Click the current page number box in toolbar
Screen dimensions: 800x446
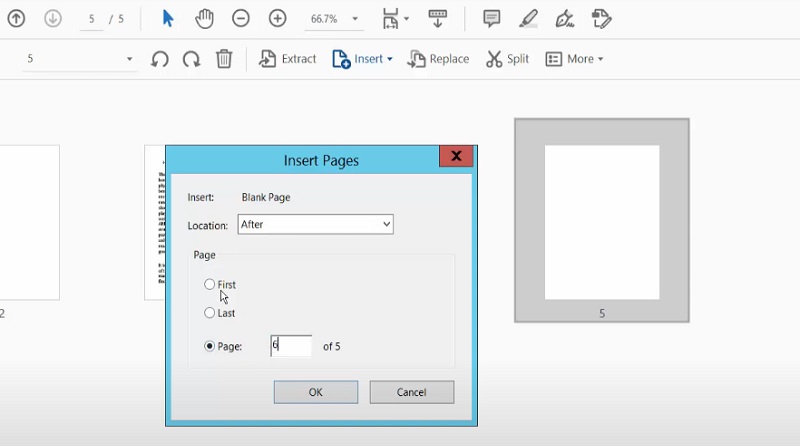pyautogui.click(x=92, y=19)
